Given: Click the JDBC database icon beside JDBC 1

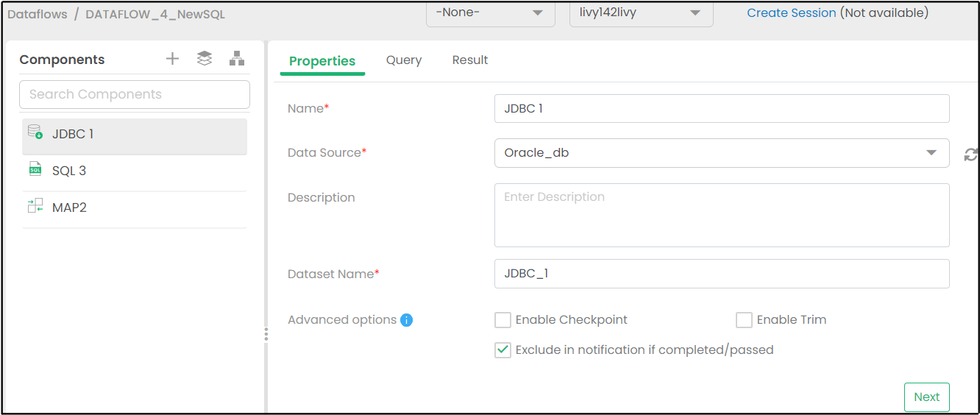Looking at the screenshot, I should pyautogui.click(x=35, y=132).
